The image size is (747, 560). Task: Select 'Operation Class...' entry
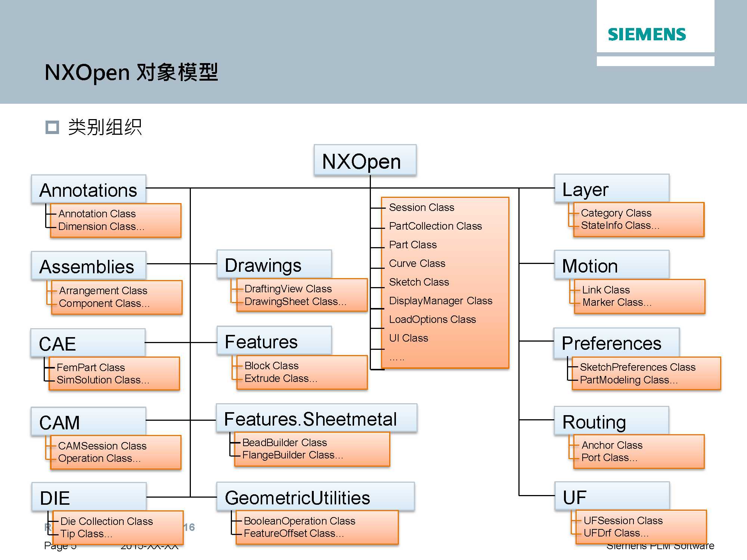pos(99,458)
